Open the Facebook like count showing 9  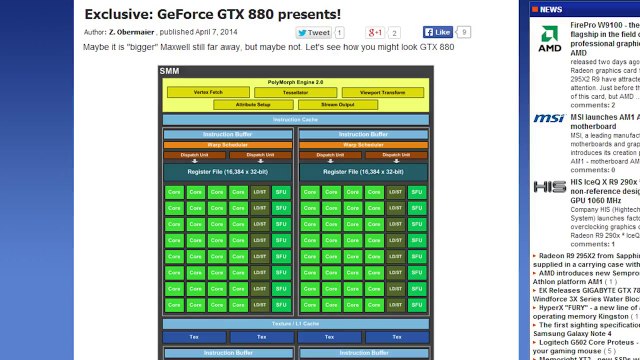pyautogui.click(x=464, y=32)
